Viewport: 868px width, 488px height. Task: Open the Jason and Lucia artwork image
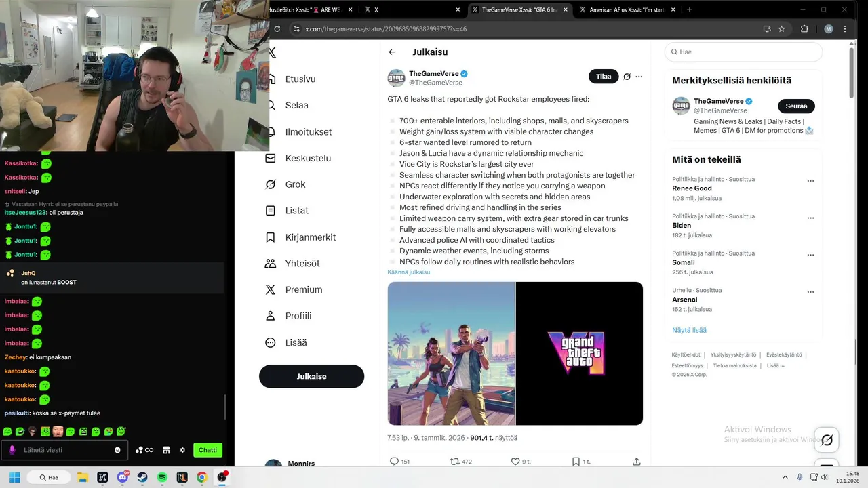click(451, 353)
